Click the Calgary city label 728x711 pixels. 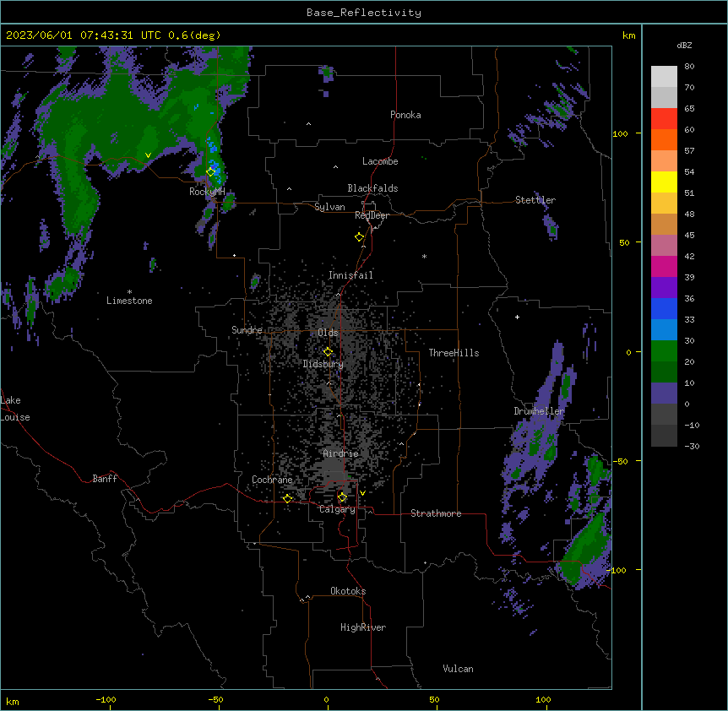337,509
